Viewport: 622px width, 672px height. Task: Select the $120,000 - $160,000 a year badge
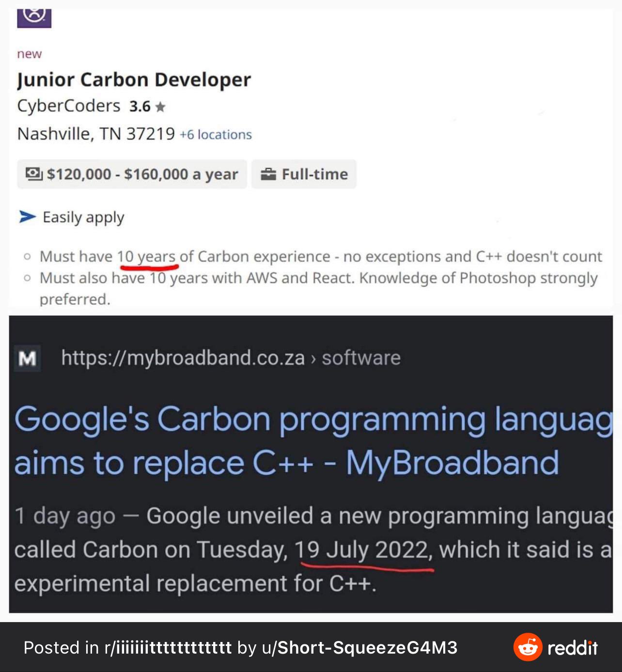[x=132, y=174]
